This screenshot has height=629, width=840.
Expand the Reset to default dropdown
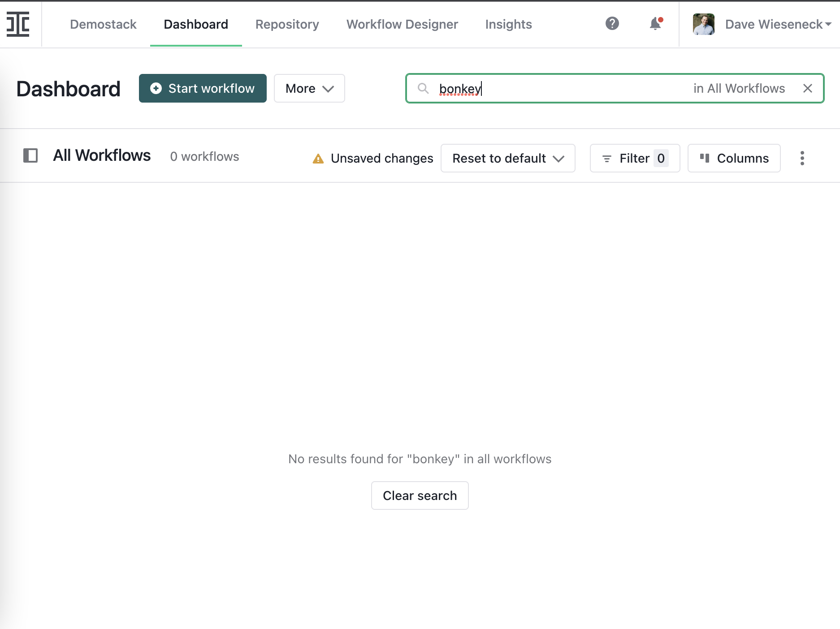pyautogui.click(x=508, y=158)
